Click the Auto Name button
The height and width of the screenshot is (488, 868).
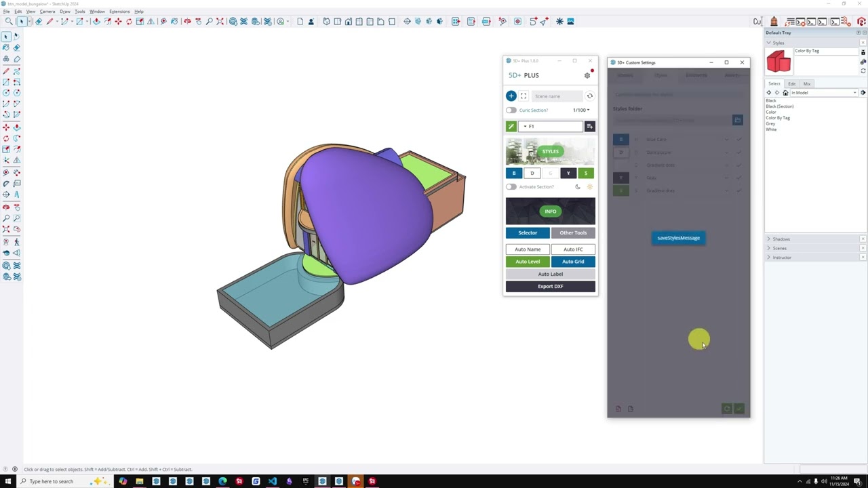(528, 249)
